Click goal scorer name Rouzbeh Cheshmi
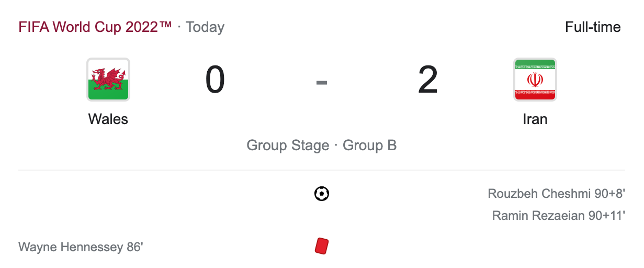Image resolution: width=644 pixels, height=268 pixels. [x=539, y=194]
